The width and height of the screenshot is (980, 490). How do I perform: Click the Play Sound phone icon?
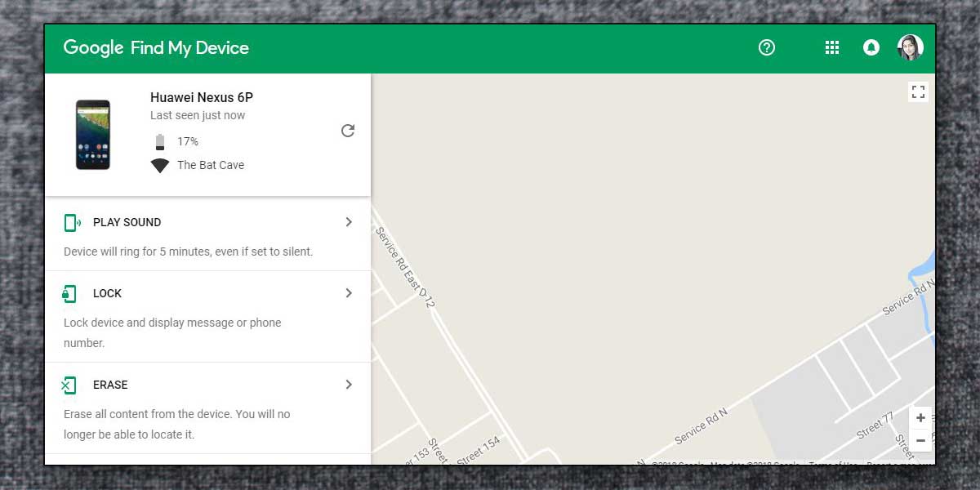coord(72,222)
